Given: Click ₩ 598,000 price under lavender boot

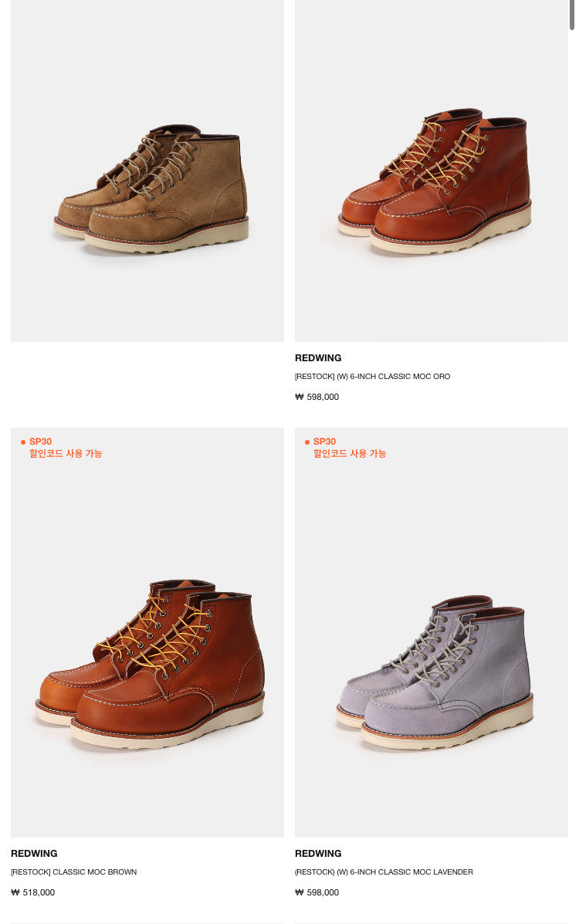Looking at the screenshot, I should [x=317, y=892].
